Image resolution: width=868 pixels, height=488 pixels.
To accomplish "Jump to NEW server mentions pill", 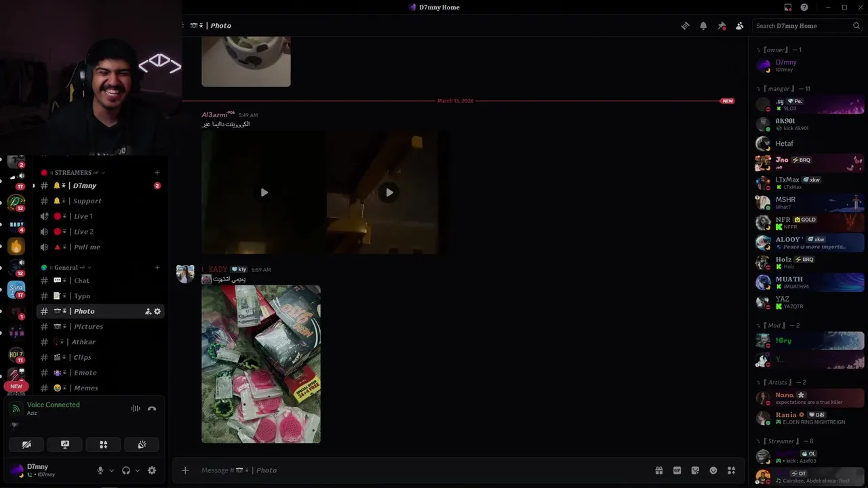I will click(16, 386).
